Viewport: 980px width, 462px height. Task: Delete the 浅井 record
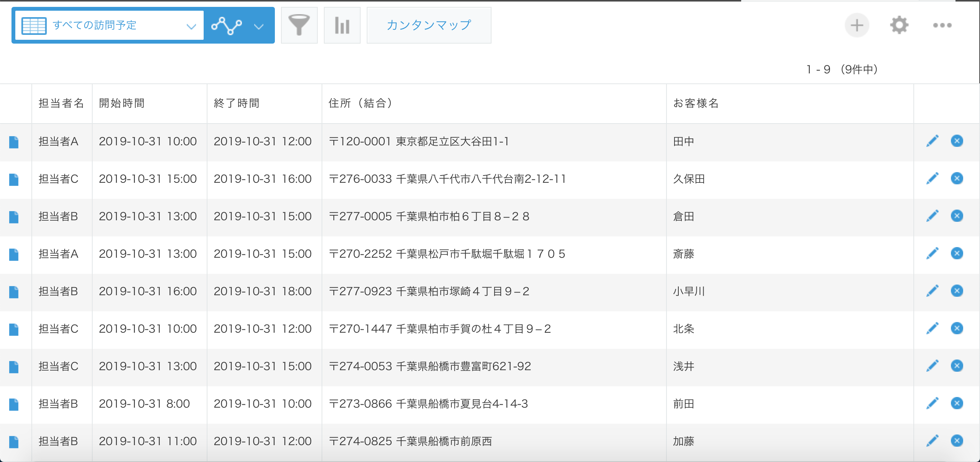click(957, 366)
